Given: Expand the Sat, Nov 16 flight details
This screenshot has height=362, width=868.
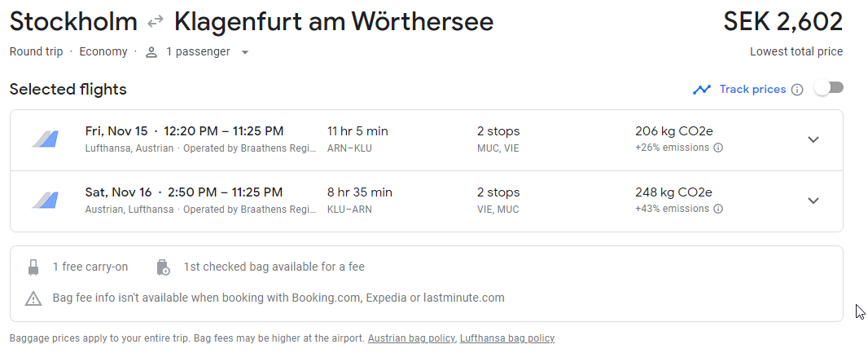Looking at the screenshot, I should coord(813,201).
